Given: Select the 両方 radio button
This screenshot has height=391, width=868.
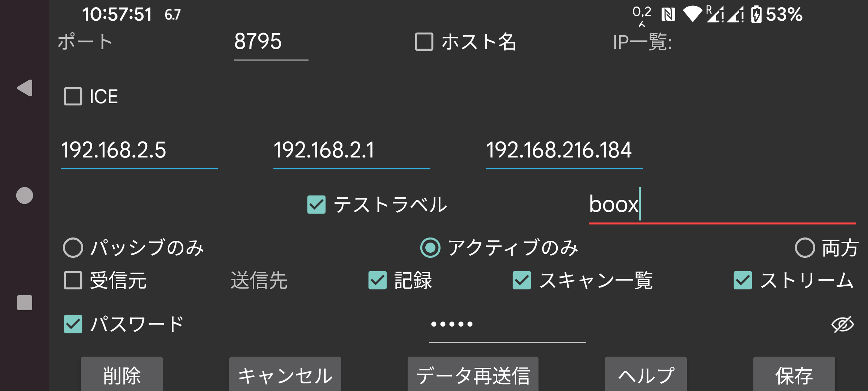Looking at the screenshot, I should [805, 248].
